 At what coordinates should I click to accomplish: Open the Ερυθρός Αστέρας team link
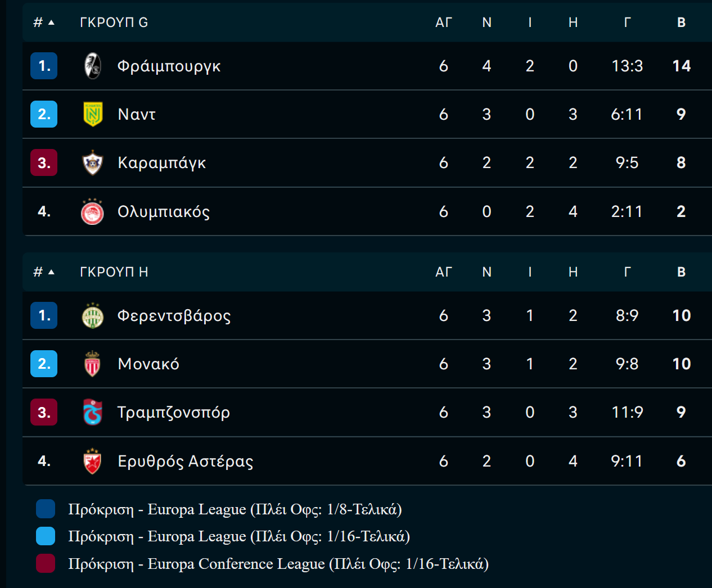[x=185, y=462]
